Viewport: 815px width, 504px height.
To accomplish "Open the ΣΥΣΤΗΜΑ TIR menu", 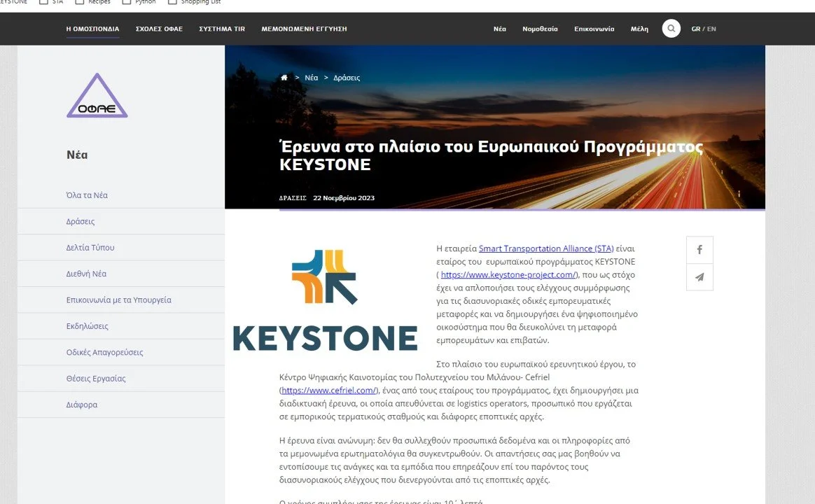I will coord(222,29).
